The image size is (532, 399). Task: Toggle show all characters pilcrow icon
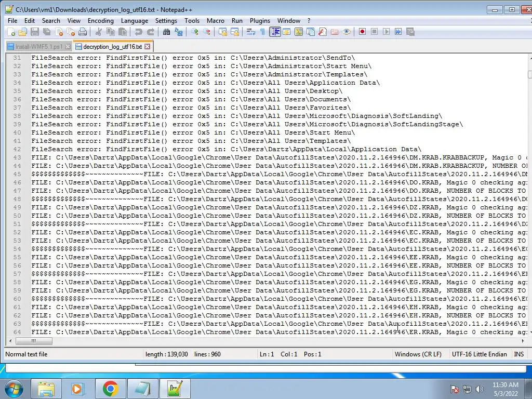pos(262,32)
